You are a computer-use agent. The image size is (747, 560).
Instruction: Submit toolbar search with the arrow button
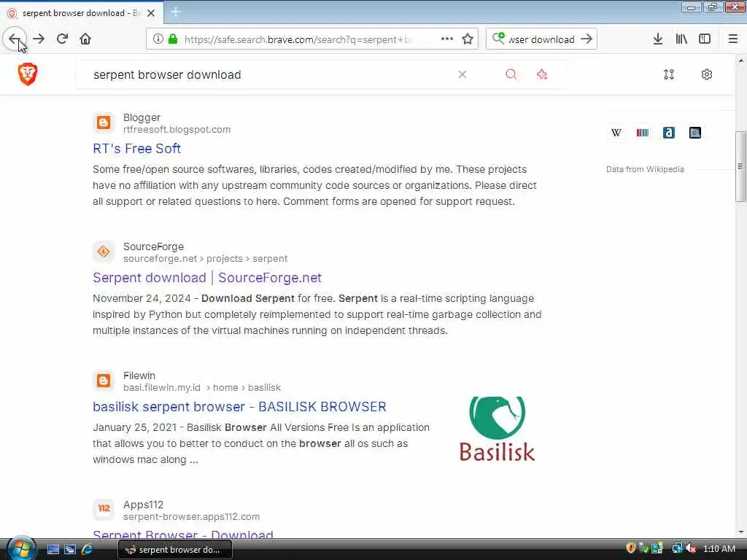587,39
